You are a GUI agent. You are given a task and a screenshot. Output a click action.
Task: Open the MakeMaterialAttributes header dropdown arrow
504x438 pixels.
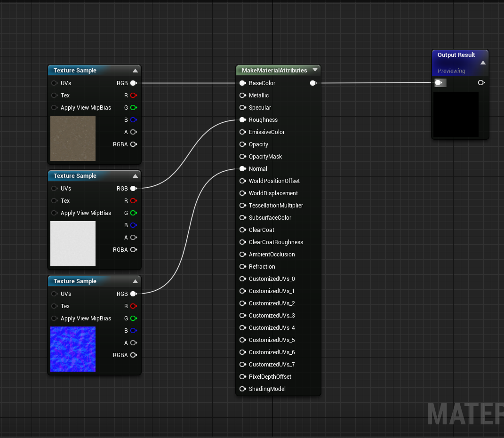[315, 70]
